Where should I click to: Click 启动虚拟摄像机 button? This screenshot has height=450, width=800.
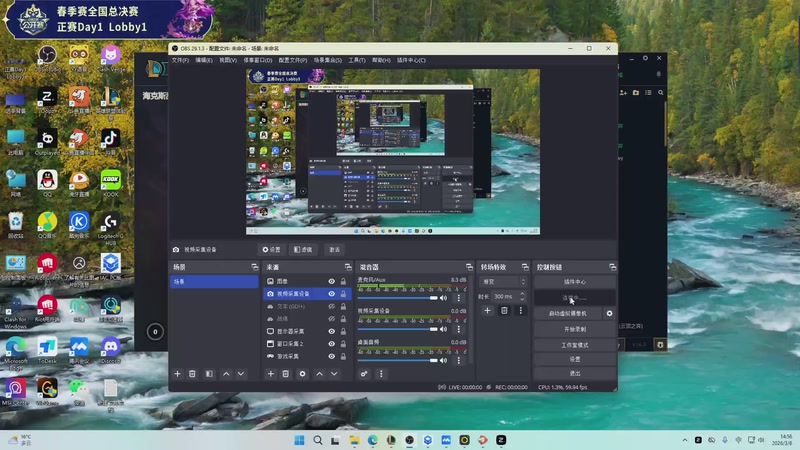click(x=568, y=313)
